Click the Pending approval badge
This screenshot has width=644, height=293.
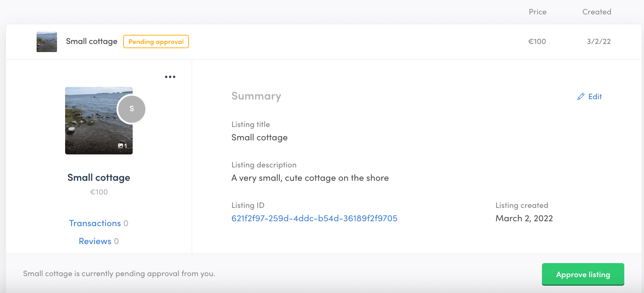tap(156, 42)
